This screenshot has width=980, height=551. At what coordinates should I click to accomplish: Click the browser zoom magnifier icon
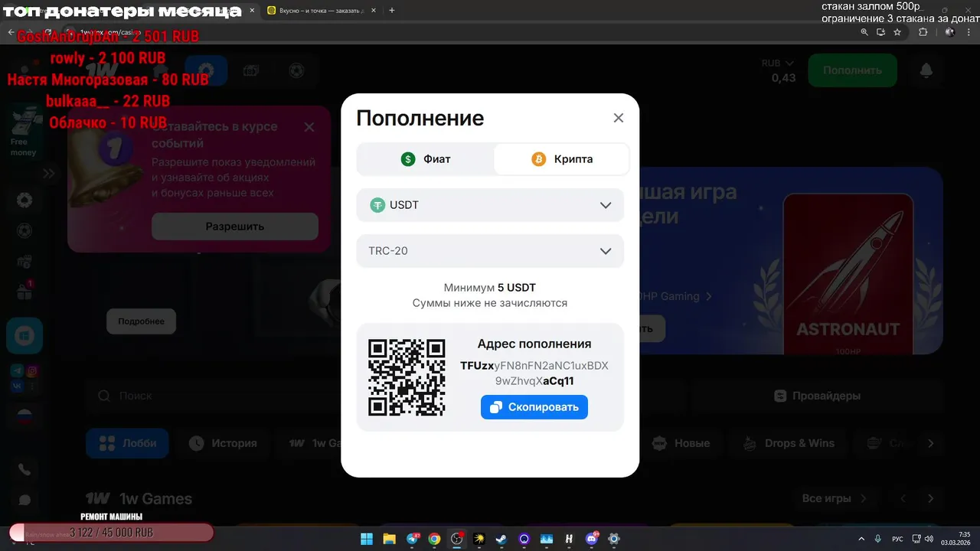click(864, 32)
